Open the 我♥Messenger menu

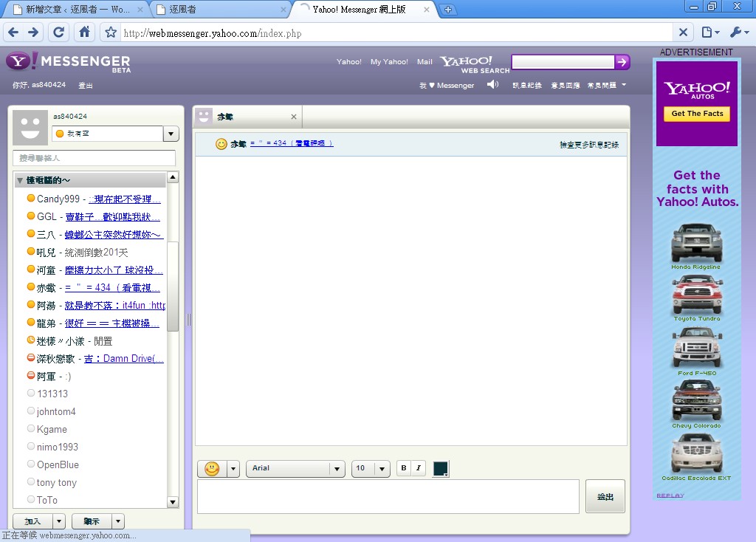click(x=447, y=86)
